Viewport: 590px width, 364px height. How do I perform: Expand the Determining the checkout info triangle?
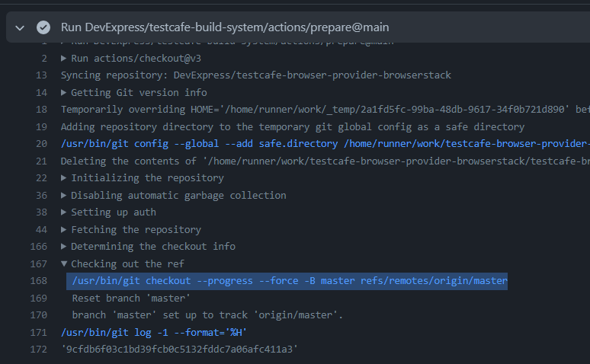coord(63,246)
